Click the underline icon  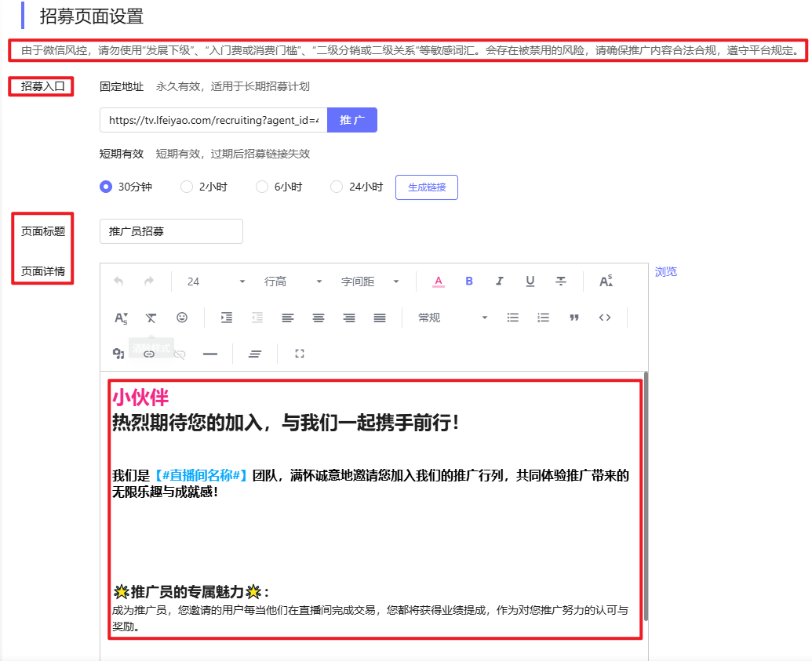coord(530,281)
